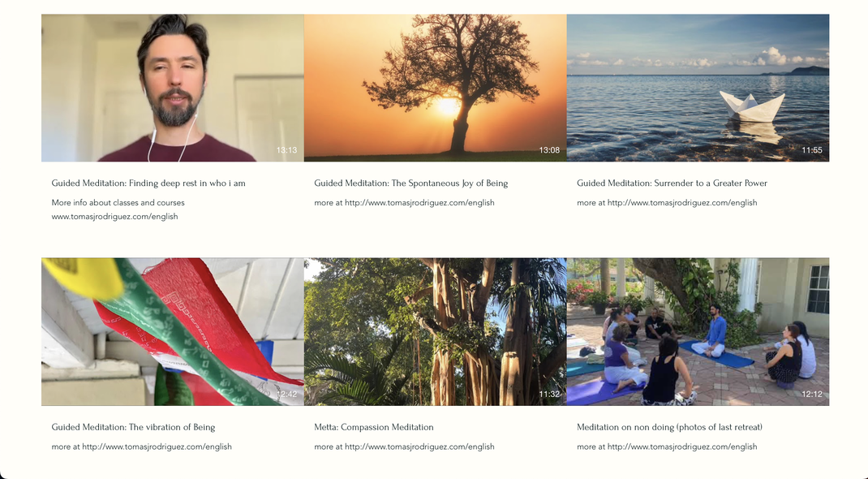The image size is (868, 479).
Task: Click title Finding deep rest in who i am
Action: click(x=148, y=183)
